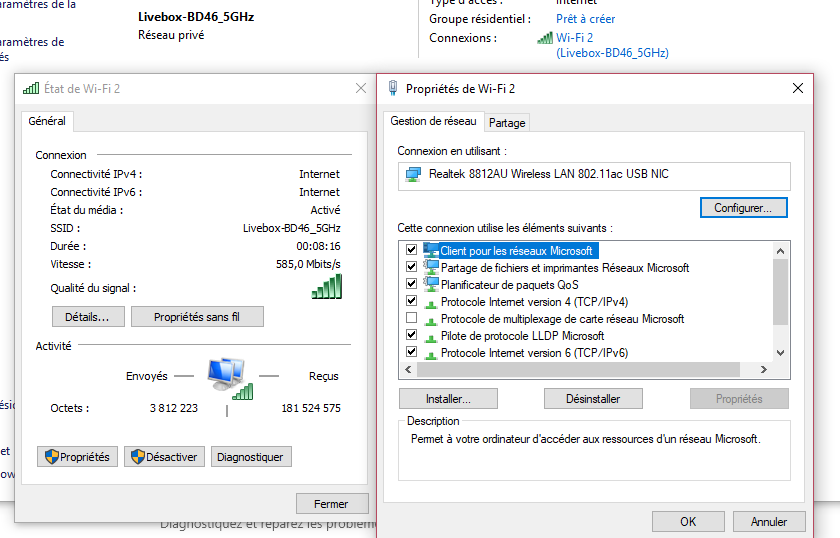This screenshot has height=538, width=840.
Task: Click the 00:08:16 duration value
Action: point(318,246)
